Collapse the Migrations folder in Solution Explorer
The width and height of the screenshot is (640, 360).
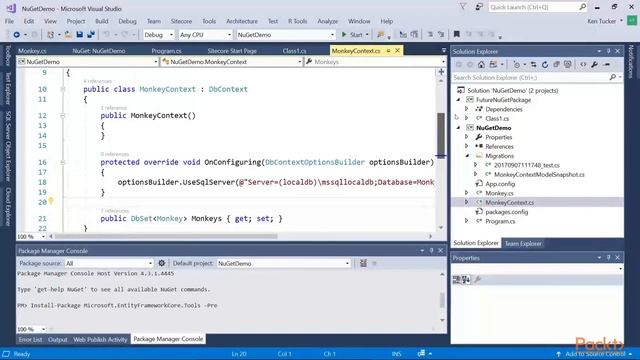pyautogui.click(x=467, y=156)
